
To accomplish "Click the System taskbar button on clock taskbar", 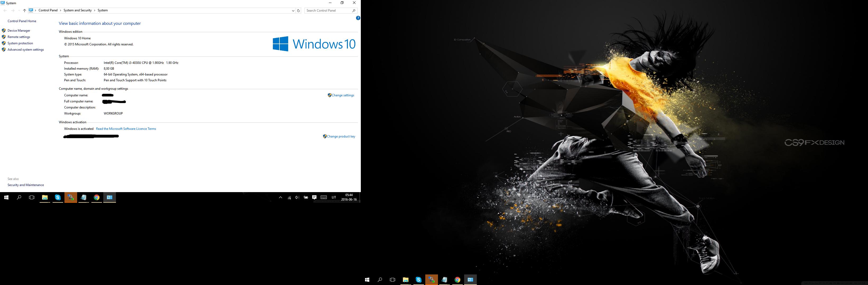I will [x=110, y=197].
